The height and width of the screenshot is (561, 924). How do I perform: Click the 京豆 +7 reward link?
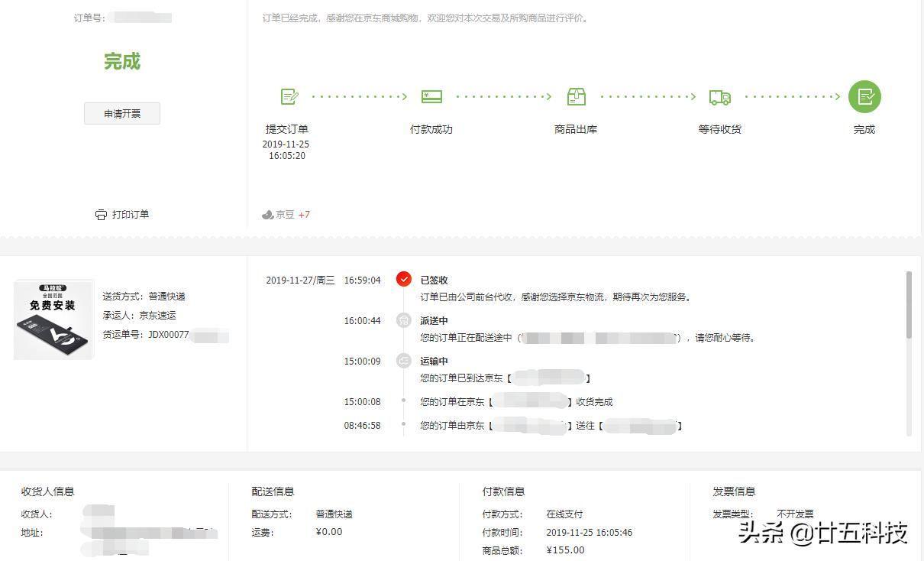(x=286, y=215)
